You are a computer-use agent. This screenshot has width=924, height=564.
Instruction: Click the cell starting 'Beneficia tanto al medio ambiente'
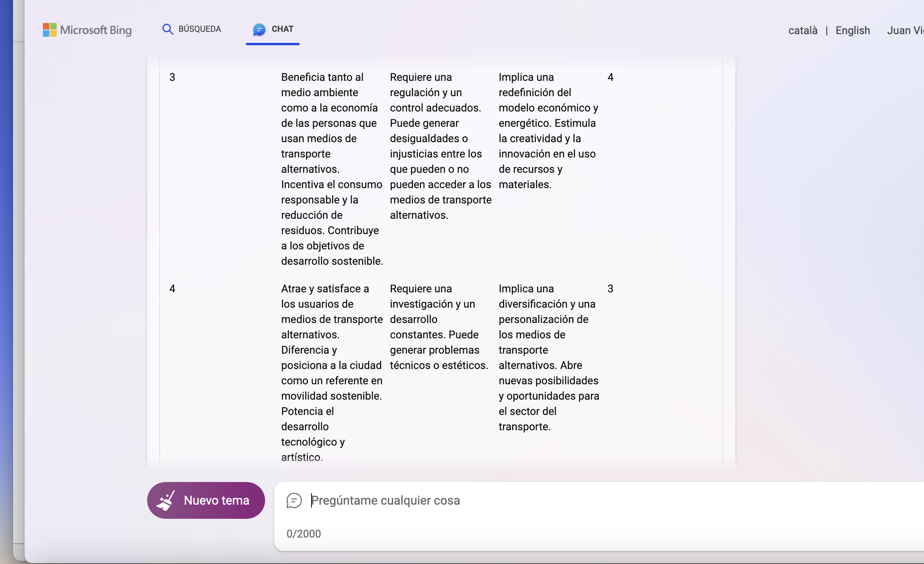pos(332,169)
